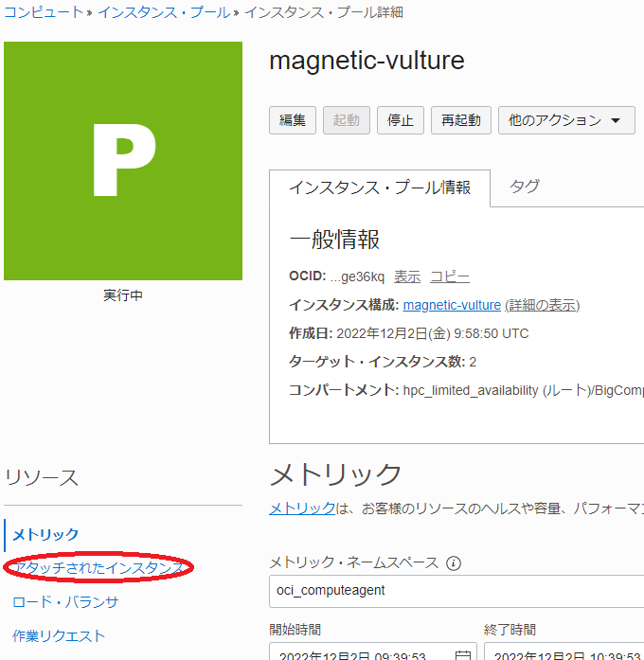Click the greyed-out 起動 button
644x660 pixels.
pyautogui.click(x=346, y=120)
